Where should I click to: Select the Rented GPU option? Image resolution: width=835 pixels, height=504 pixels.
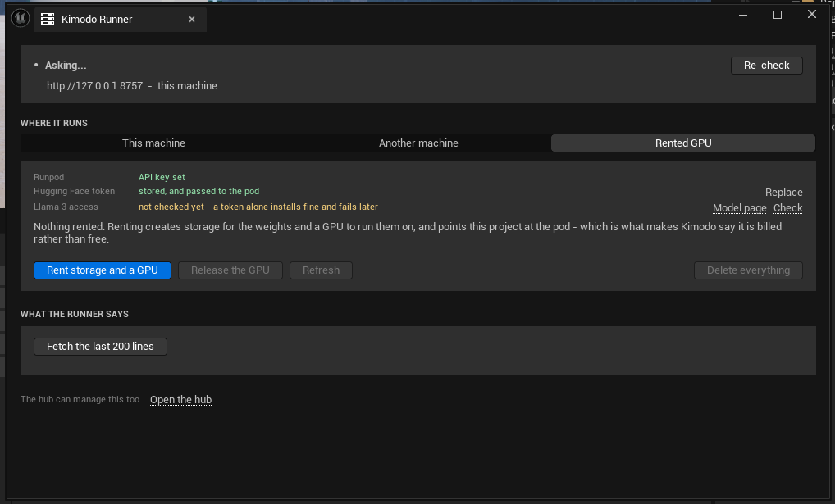pyautogui.click(x=683, y=143)
